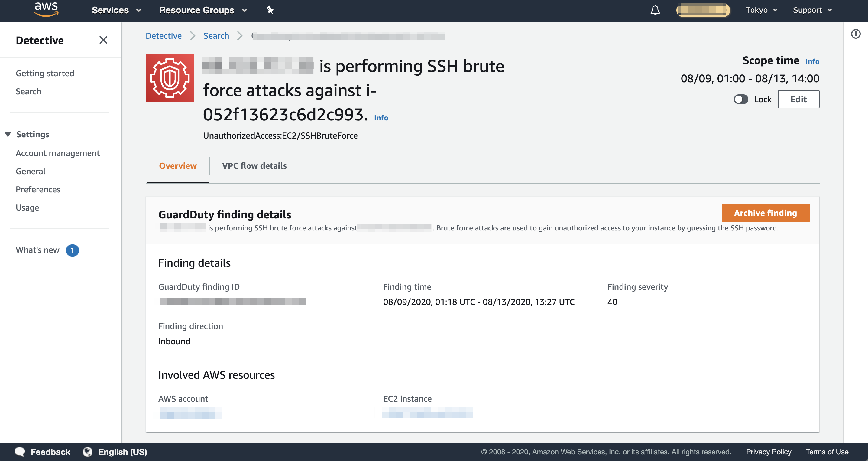This screenshot has width=868, height=461.
Task: Collapse the Settings section triangle
Action: 8,134
